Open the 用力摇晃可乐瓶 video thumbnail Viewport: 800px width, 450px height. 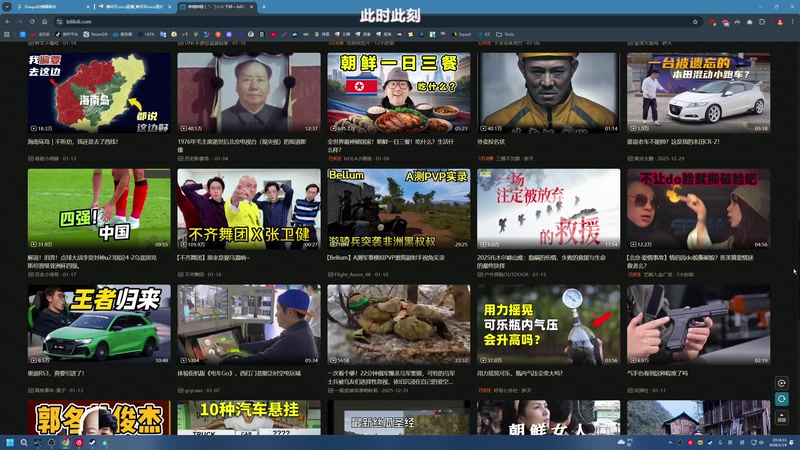[548, 324]
